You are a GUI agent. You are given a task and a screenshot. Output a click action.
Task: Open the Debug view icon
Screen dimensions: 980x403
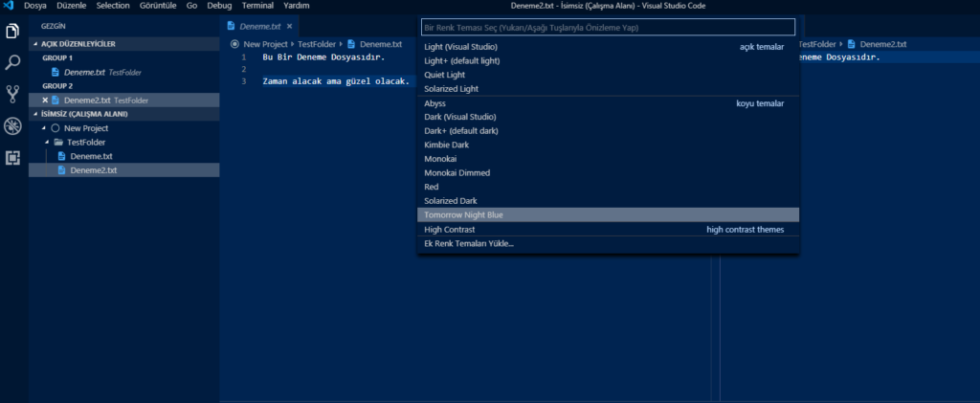pyautogui.click(x=12, y=126)
